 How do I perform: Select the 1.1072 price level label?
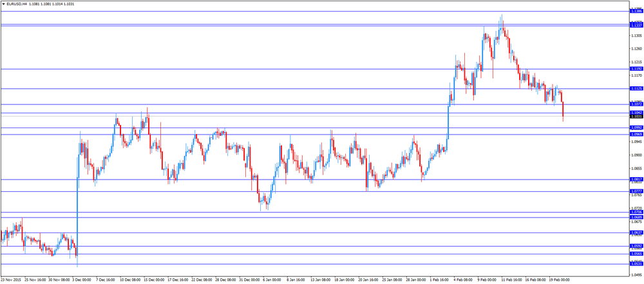[636, 104]
